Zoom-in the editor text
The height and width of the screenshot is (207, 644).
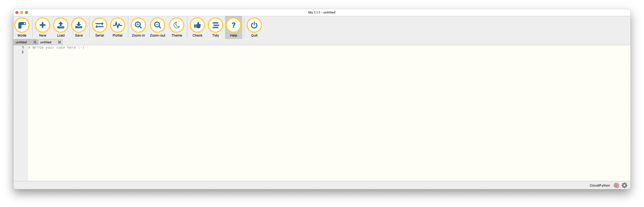point(138,27)
